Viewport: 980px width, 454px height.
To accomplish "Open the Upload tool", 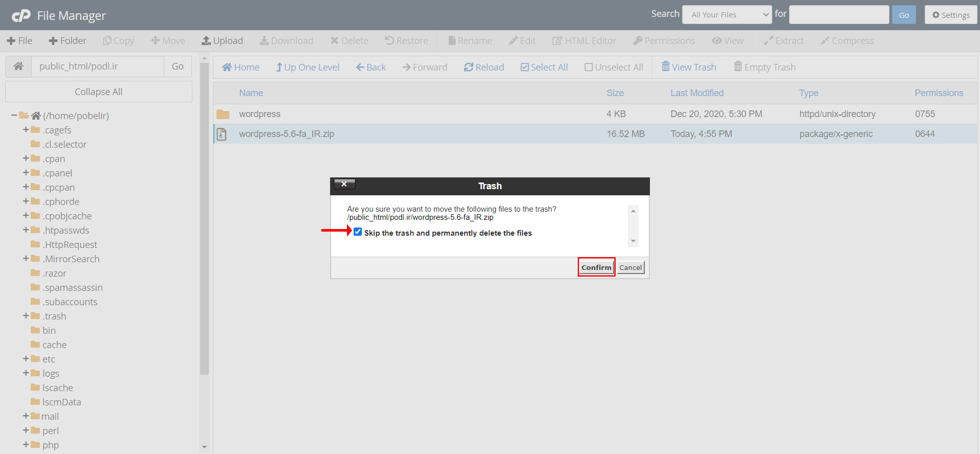I will coord(223,41).
